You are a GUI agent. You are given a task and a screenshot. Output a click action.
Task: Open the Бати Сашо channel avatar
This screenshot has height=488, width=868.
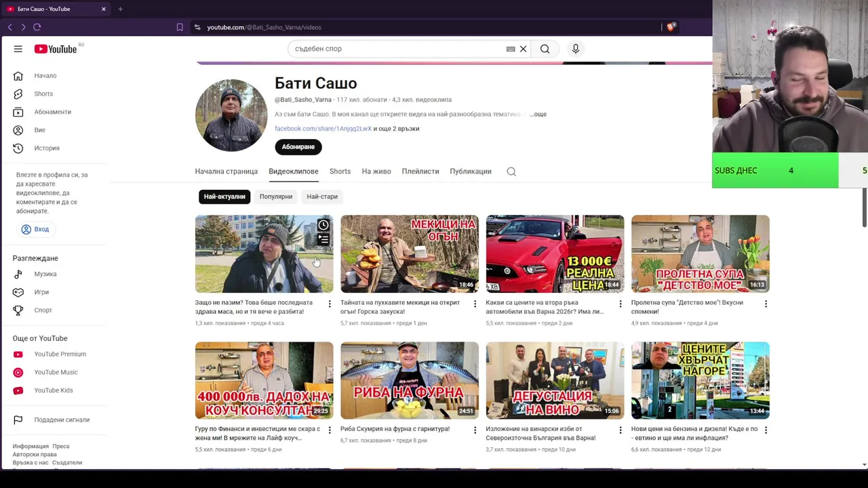pos(231,115)
